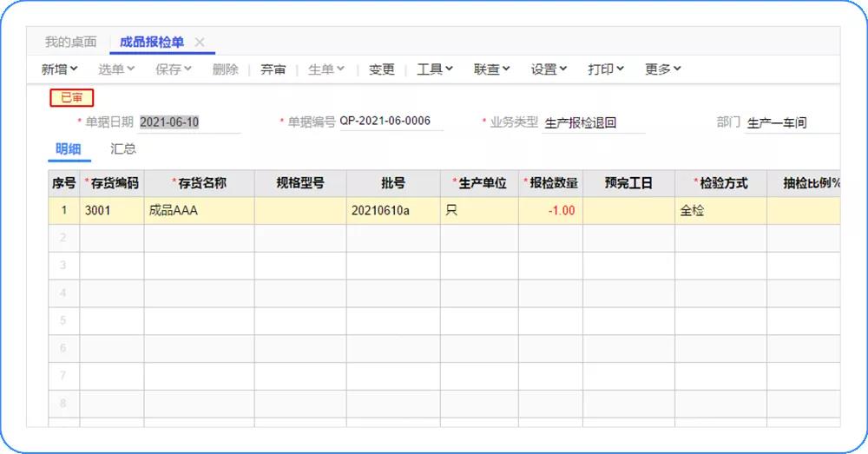This screenshot has height=454, width=868.
Task: Click the 部门 field 生产一车间
Action: (x=792, y=122)
